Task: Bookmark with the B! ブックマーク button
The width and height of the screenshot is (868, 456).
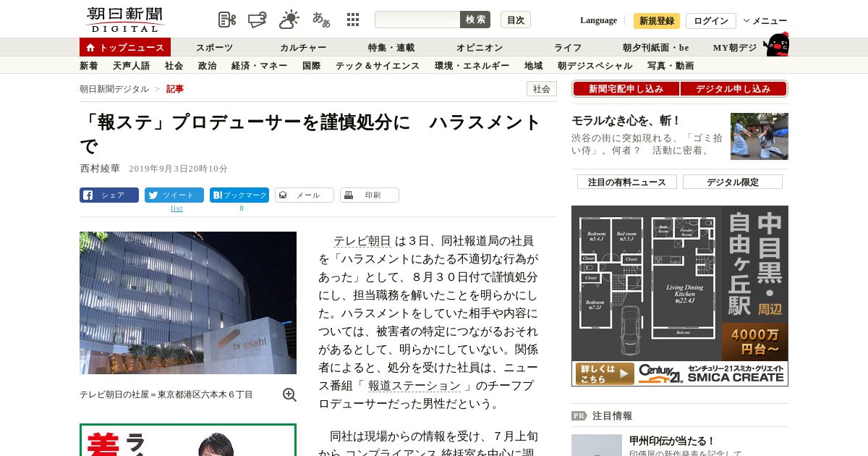Action: tap(239, 195)
